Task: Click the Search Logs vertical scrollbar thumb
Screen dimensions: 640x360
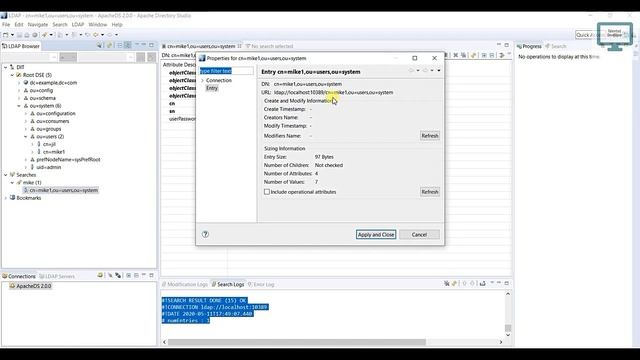Action: click(508, 328)
